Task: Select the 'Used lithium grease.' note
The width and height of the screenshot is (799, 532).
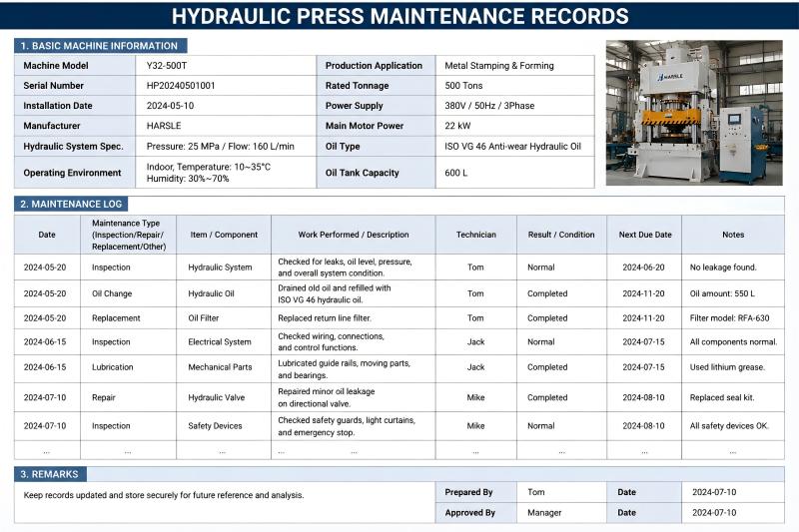Action: [727, 367]
